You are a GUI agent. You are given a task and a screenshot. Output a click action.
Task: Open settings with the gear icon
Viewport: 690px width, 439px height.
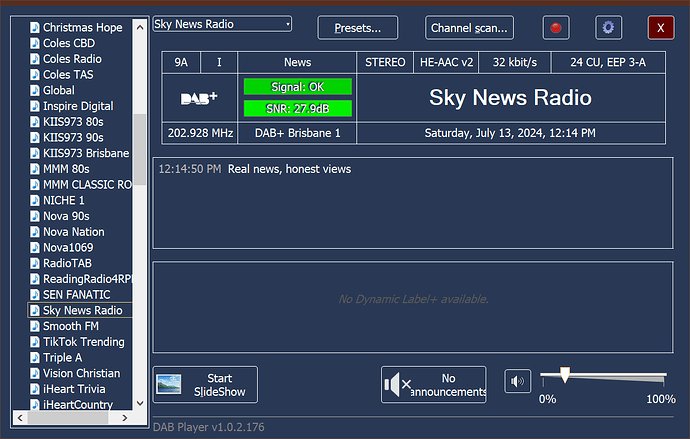click(609, 28)
